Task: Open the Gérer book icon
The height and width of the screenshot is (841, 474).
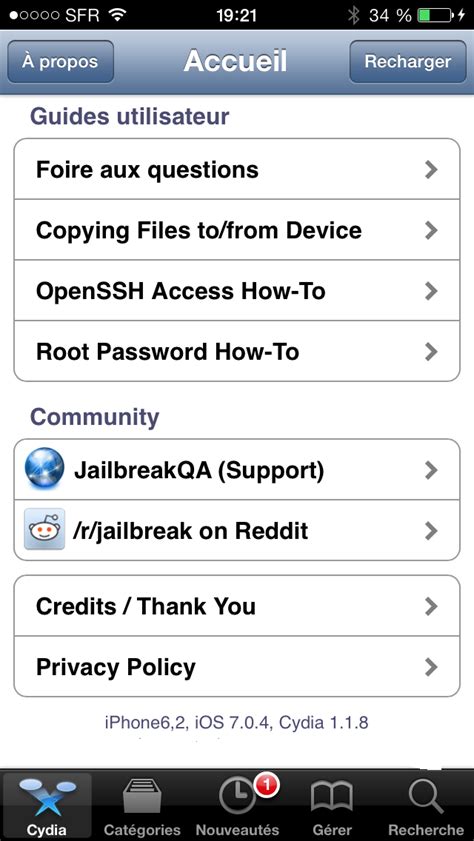Action: 332,798
